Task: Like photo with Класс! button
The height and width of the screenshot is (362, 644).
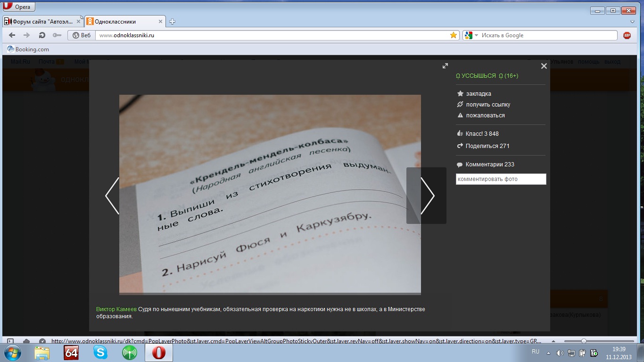Action: (478, 134)
